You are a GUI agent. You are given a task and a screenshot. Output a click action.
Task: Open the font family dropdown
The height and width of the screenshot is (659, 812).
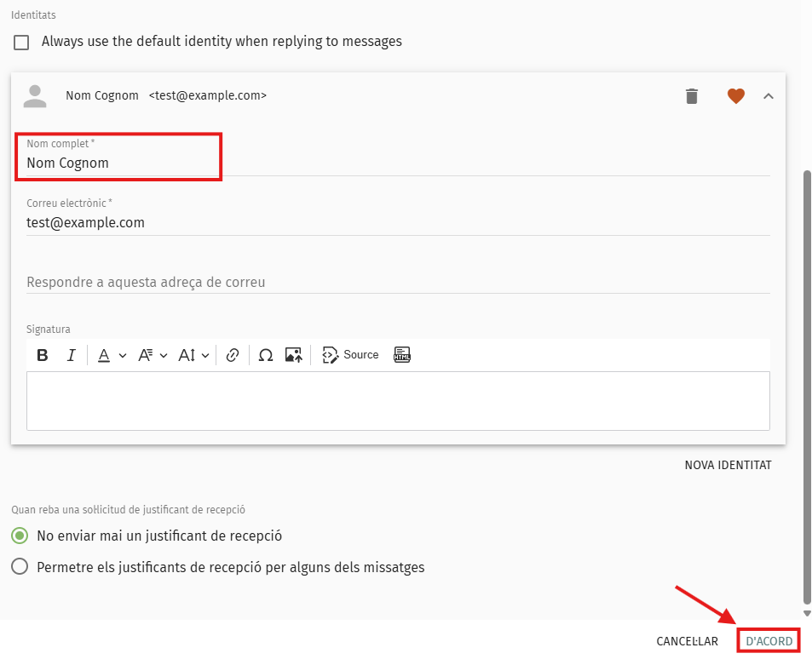(153, 355)
